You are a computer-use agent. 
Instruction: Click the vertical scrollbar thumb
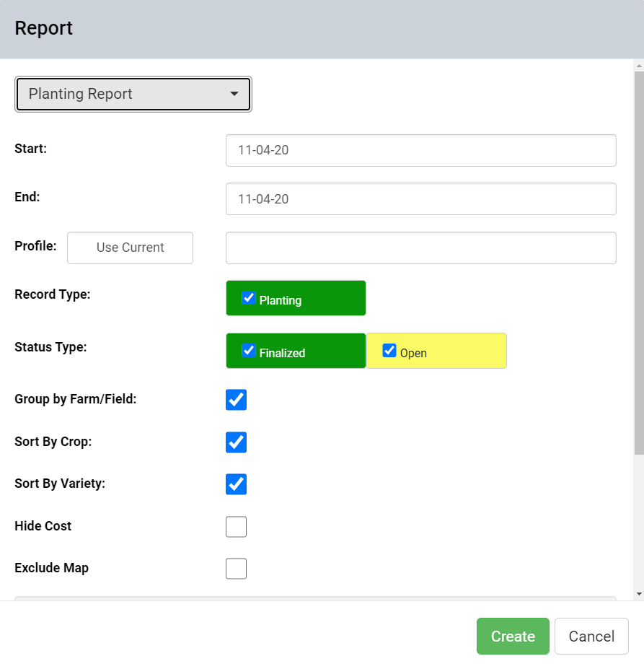638,263
